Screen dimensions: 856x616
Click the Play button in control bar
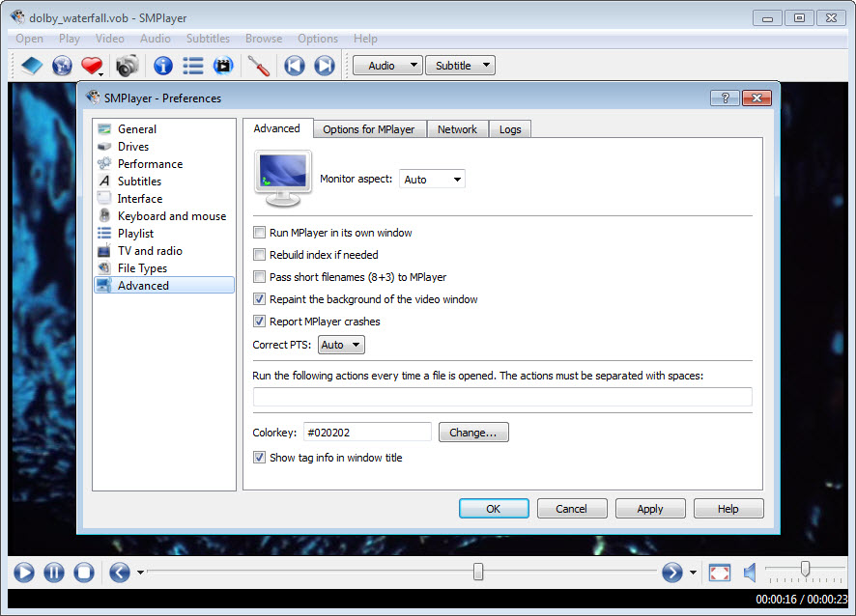(24, 573)
